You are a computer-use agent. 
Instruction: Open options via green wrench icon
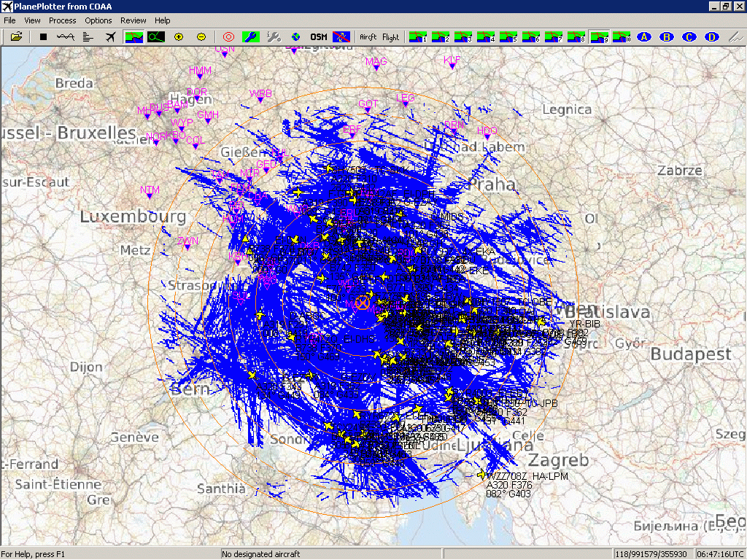click(x=251, y=36)
